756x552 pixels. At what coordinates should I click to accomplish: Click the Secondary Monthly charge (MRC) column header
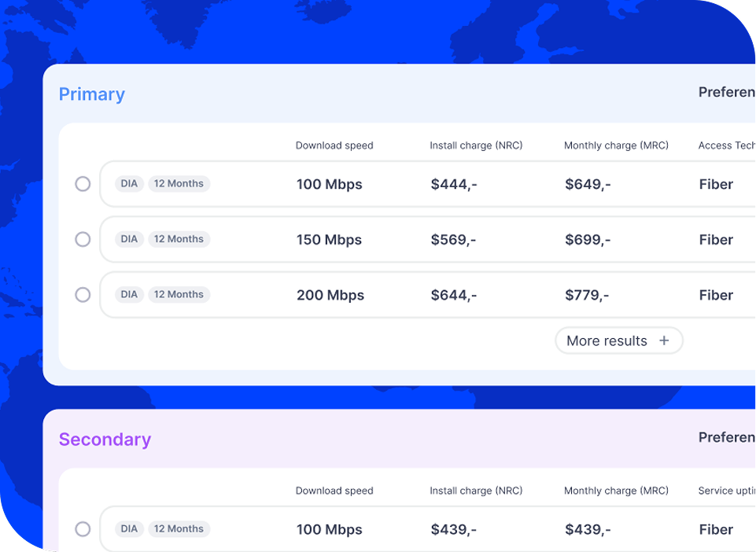[616, 491]
